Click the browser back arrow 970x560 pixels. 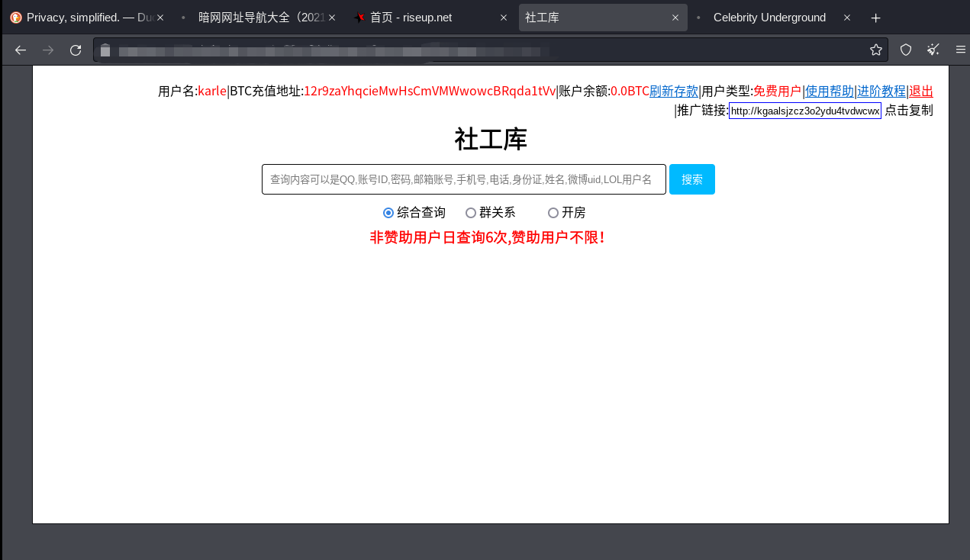coord(21,50)
